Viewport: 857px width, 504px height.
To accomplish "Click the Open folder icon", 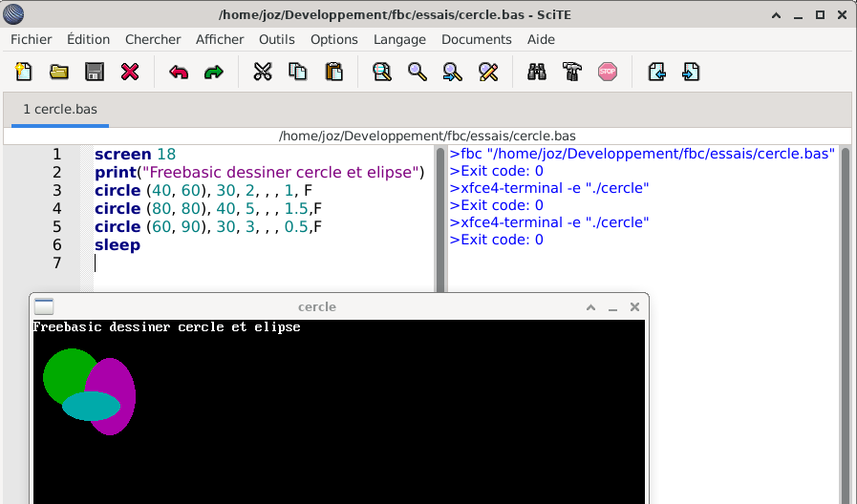I will click(x=59, y=72).
